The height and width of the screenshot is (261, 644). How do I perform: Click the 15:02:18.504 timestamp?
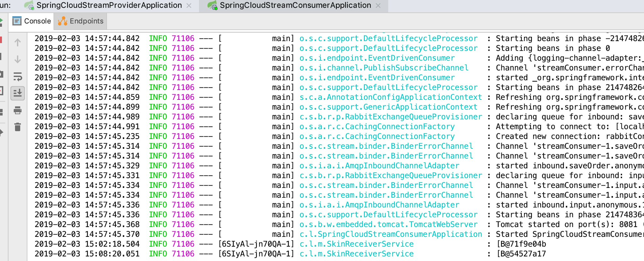coord(112,244)
